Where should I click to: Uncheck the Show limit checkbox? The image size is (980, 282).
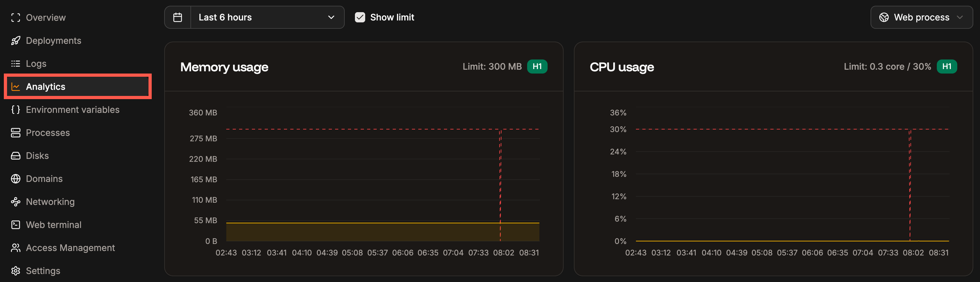click(360, 17)
